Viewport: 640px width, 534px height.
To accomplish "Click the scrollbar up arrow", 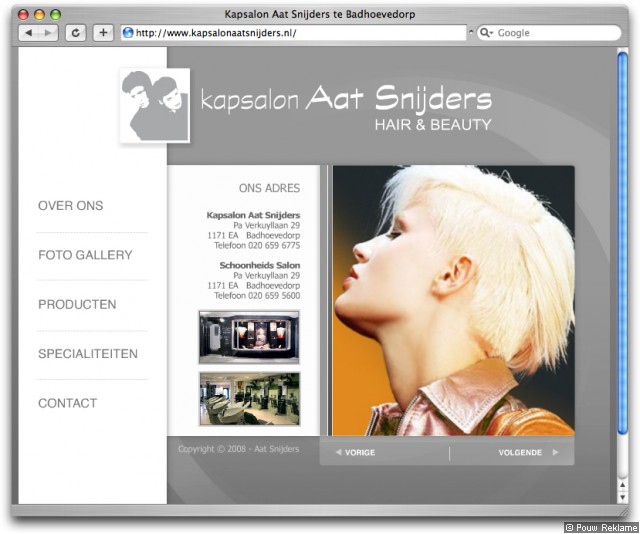I will point(622,485).
